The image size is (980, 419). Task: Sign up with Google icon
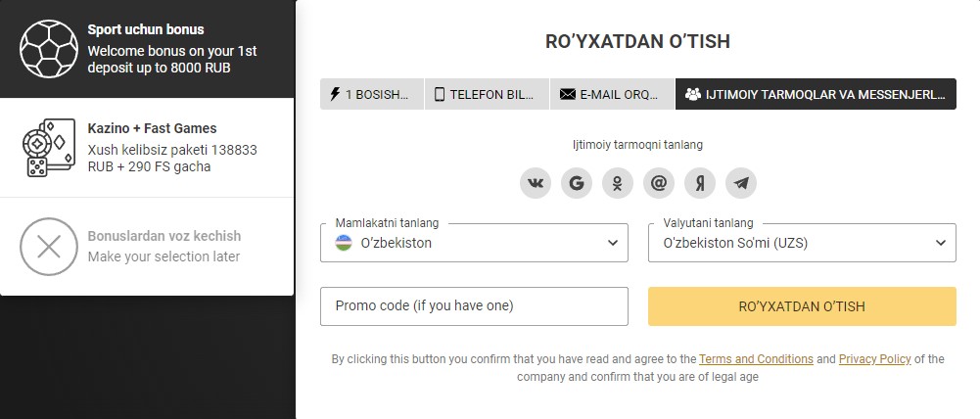tap(577, 183)
